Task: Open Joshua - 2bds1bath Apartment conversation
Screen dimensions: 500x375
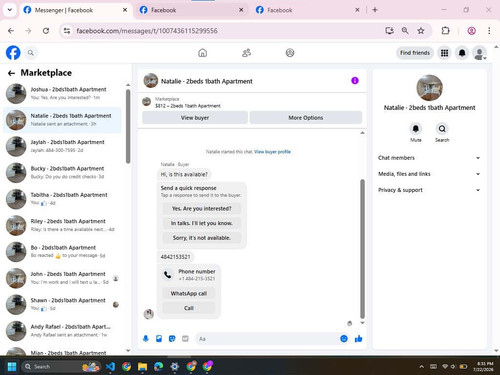Action: pos(63,94)
